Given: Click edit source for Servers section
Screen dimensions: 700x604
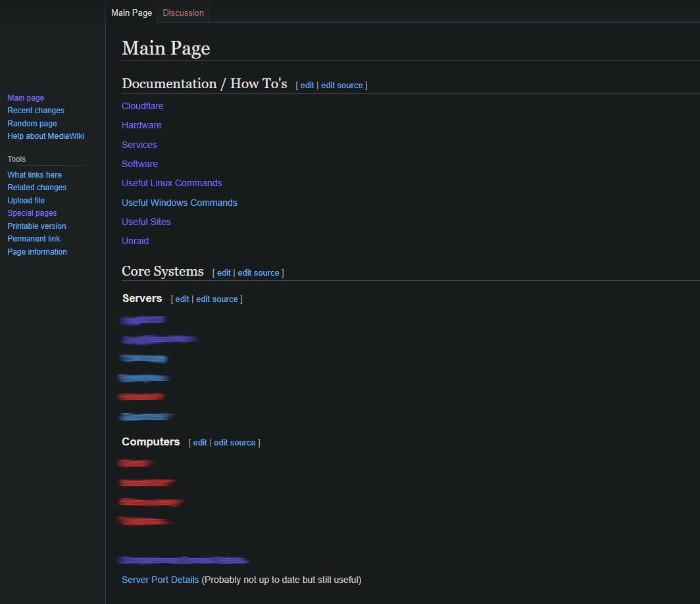Looking at the screenshot, I should (x=217, y=299).
